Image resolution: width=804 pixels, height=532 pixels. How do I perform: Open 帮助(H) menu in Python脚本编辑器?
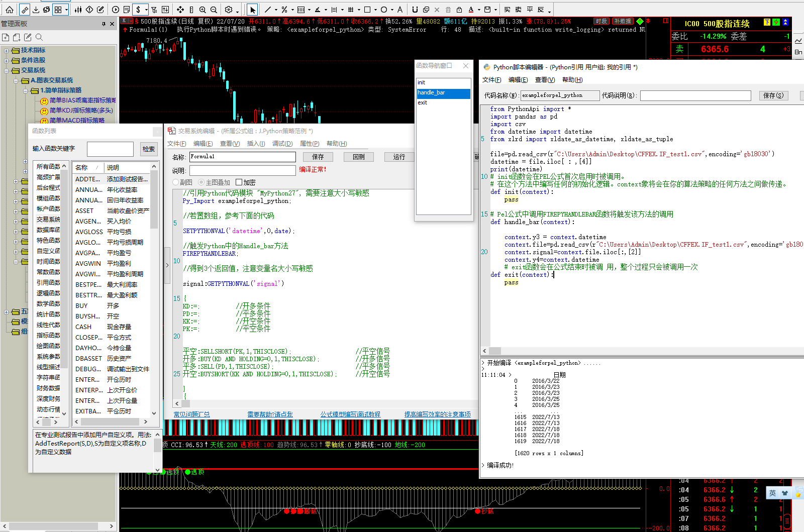click(572, 80)
